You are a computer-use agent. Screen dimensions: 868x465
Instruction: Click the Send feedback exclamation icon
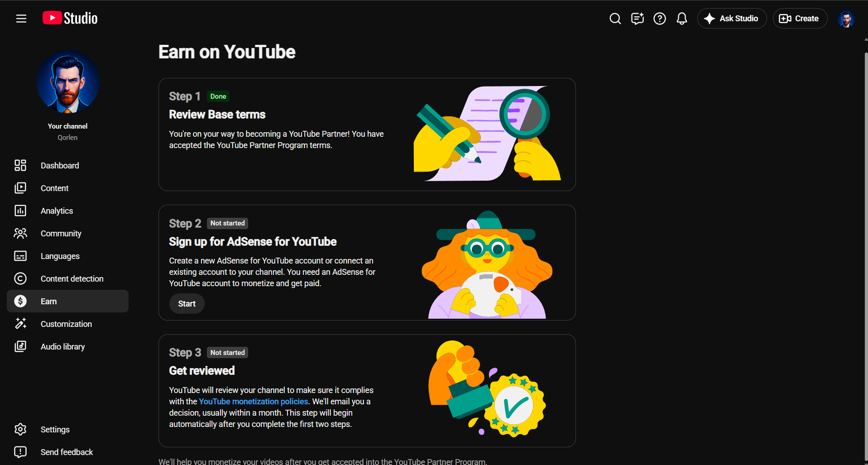pos(20,452)
